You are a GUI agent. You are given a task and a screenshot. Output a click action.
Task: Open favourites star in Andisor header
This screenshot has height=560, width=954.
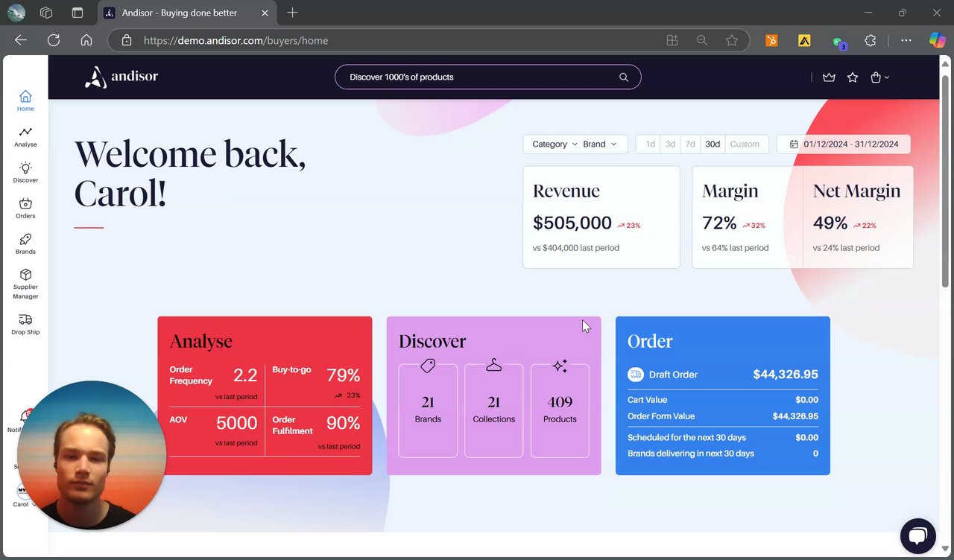pos(853,77)
